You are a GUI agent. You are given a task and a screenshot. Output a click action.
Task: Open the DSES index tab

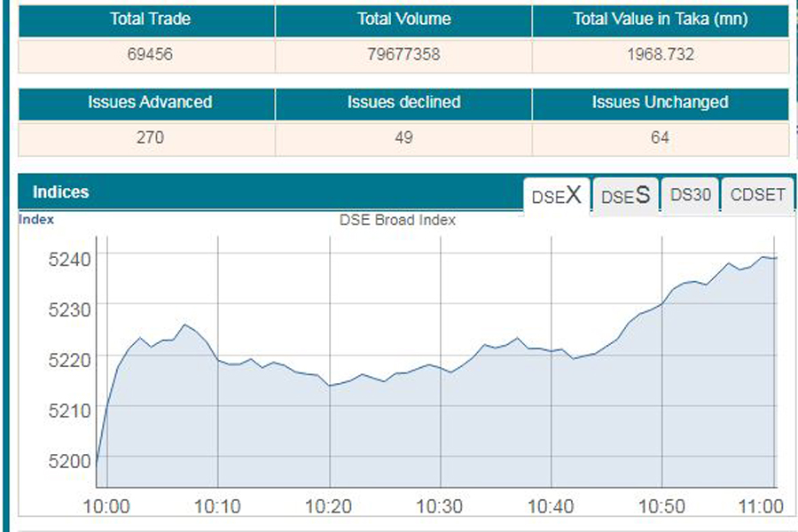625,196
